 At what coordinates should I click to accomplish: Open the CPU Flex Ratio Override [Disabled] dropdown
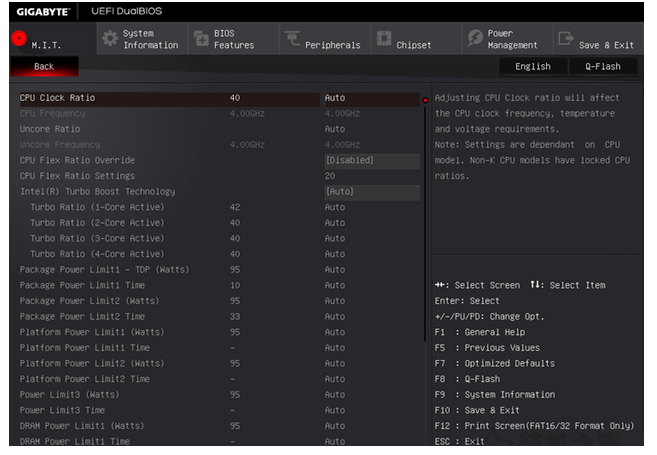[x=372, y=160]
